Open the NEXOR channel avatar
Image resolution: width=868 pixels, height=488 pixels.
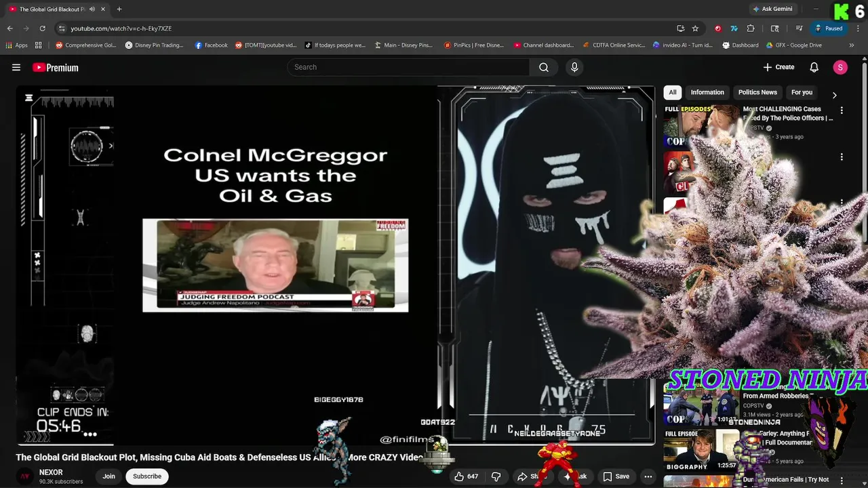(x=25, y=476)
